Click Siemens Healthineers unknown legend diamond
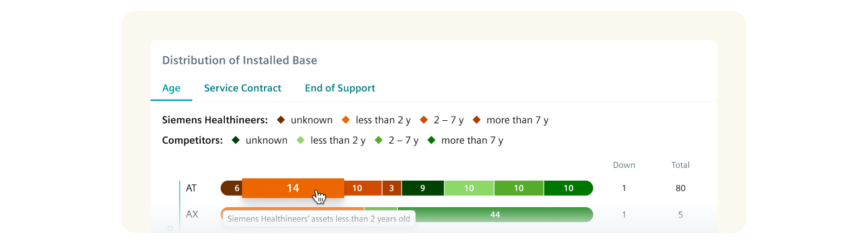868x244 pixels. (x=281, y=120)
